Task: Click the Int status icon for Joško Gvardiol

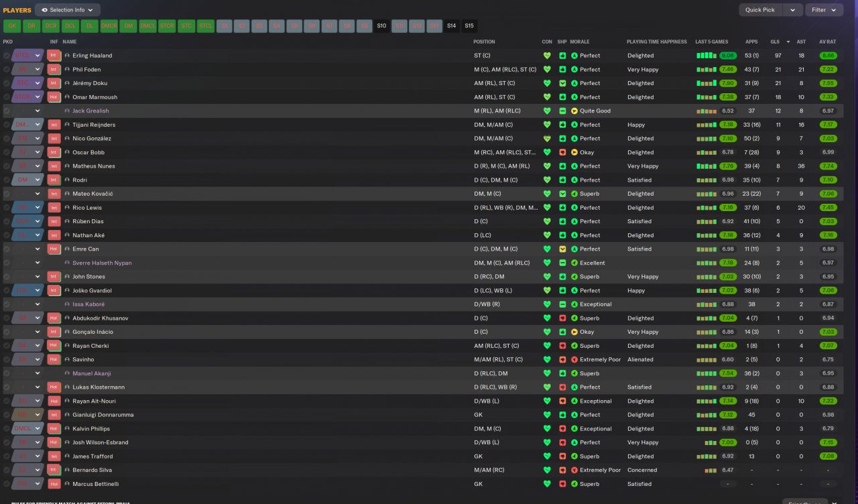Action: click(54, 291)
